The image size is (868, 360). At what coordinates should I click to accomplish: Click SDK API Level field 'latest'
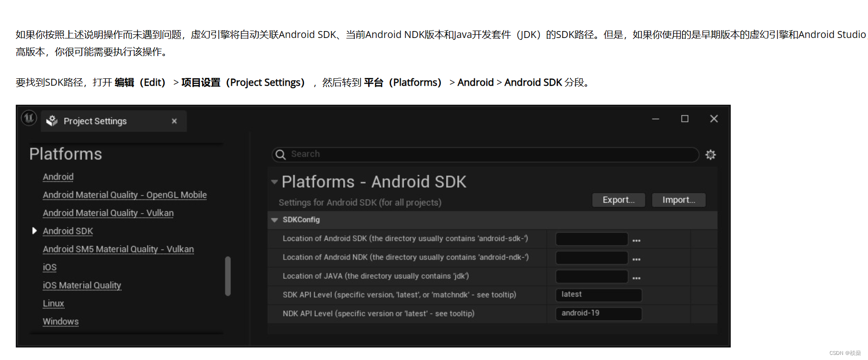599,295
